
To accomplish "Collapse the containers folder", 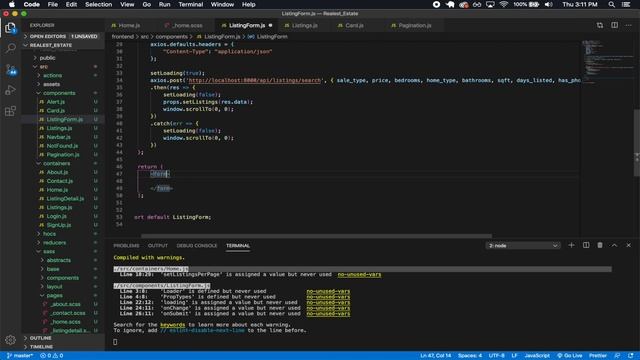I will (56, 163).
